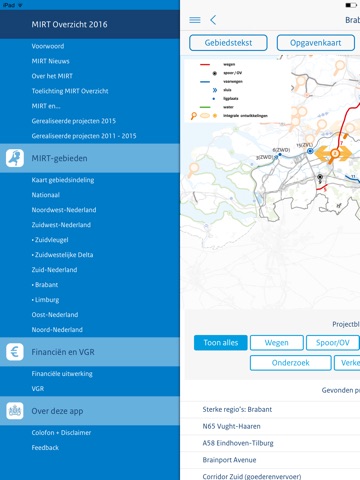The width and height of the screenshot is (360, 480).
Task: Open the Opgavenkaart button
Action: click(315, 43)
